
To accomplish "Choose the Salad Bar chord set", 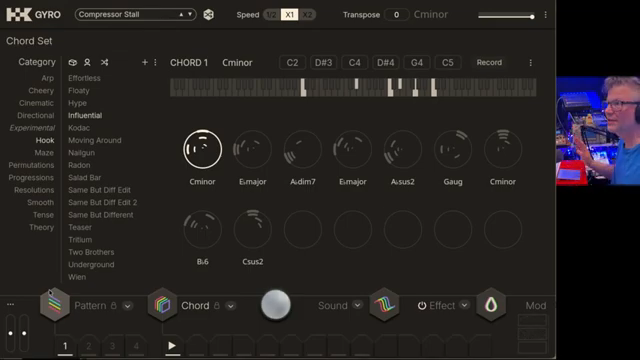I will (84, 178).
